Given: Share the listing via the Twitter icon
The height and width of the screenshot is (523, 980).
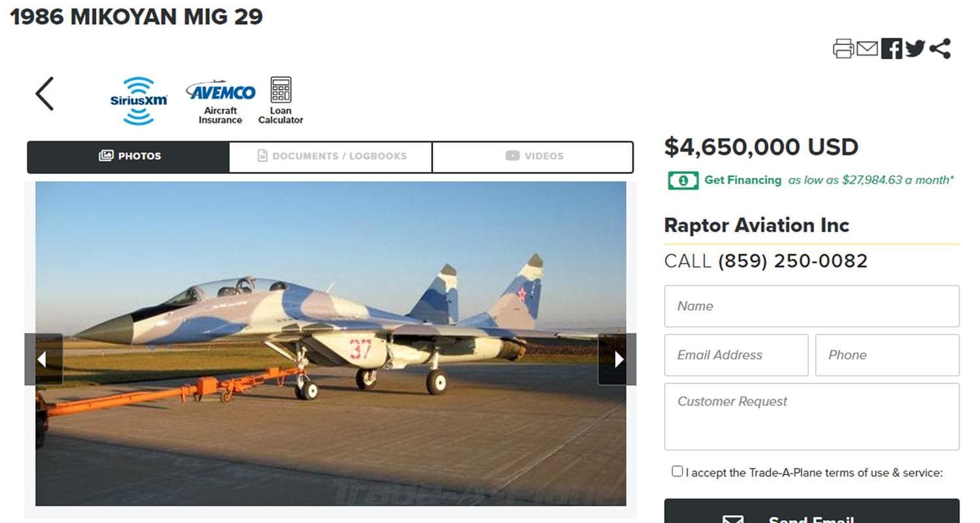Looking at the screenshot, I should click(915, 48).
